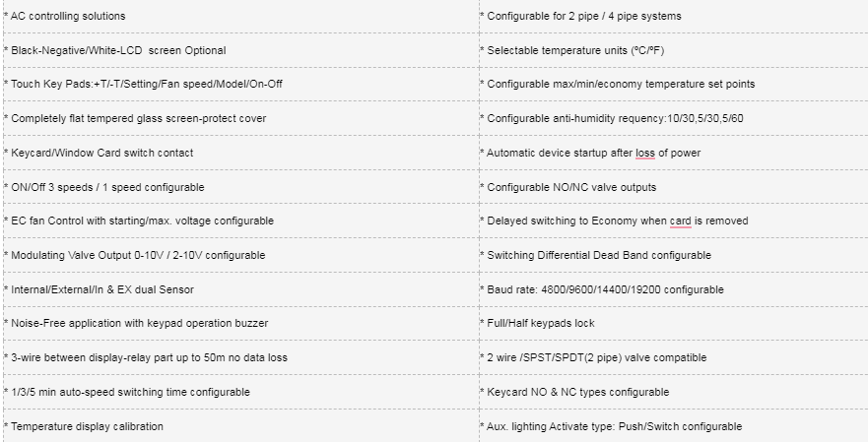
Task: Click the underlined word 'loss' in power line
Action: click(x=645, y=153)
